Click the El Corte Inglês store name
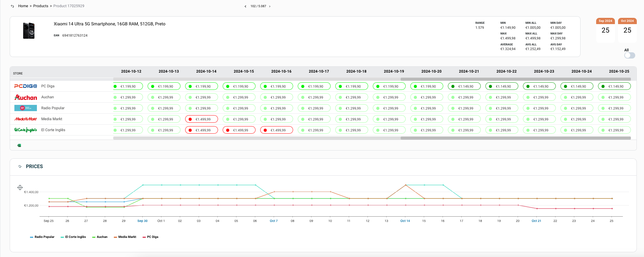The height and width of the screenshot is (257, 644). pyautogui.click(x=53, y=130)
